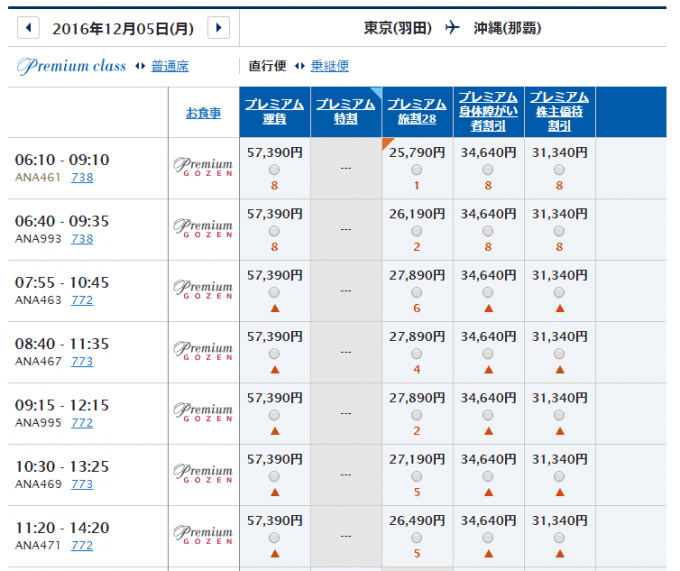680x571 pixels.
Task: Click Premium GOZEN logo for ANA467
Action: [203, 350]
